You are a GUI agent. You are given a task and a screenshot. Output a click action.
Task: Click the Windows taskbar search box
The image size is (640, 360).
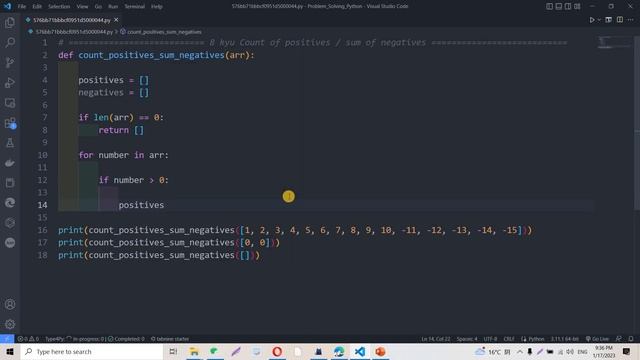coord(92,351)
